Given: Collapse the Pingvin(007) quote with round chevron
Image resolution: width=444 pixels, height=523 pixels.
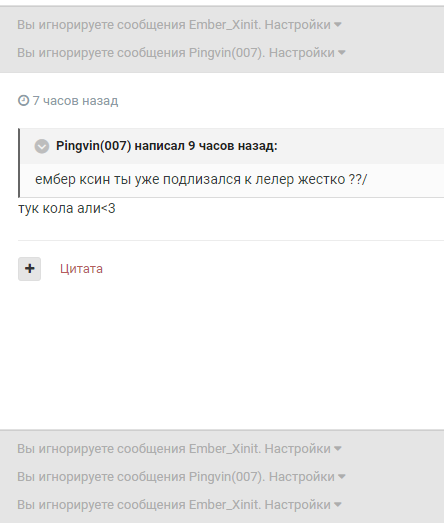Looking at the screenshot, I should click(42, 146).
